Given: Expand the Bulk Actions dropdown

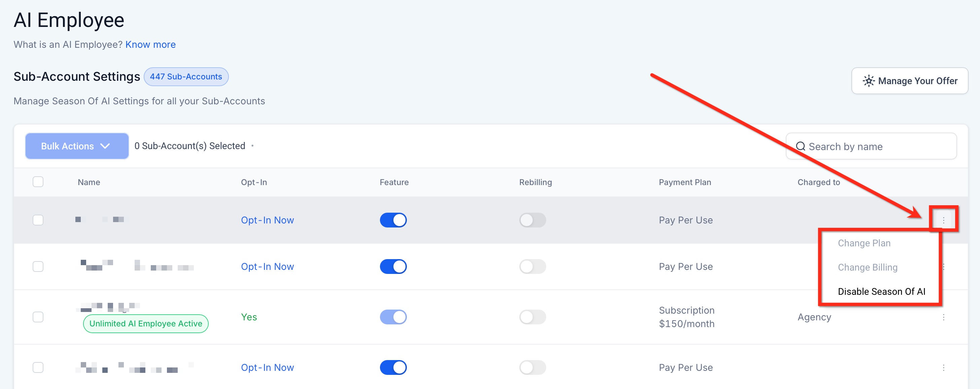Looking at the screenshot, I should point(76,146).
